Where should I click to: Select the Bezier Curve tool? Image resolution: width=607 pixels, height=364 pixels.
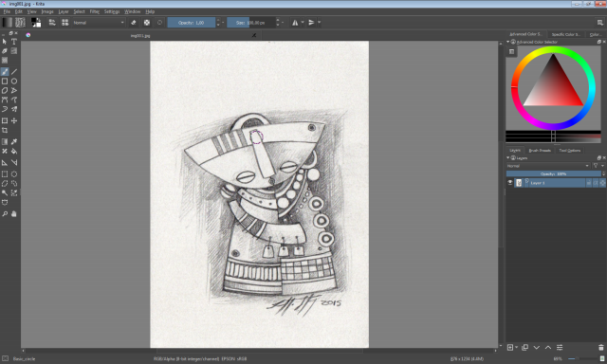pos(5,100)
